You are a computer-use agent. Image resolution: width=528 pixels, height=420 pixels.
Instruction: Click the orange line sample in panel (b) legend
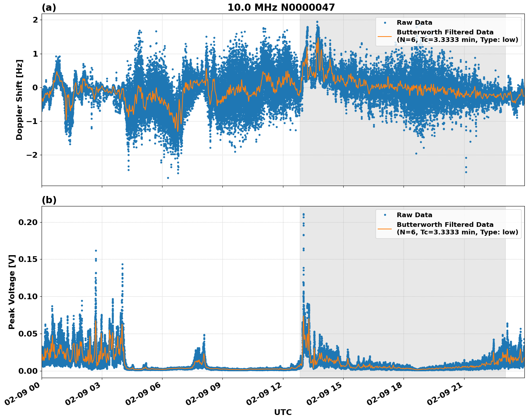(385, 229)
